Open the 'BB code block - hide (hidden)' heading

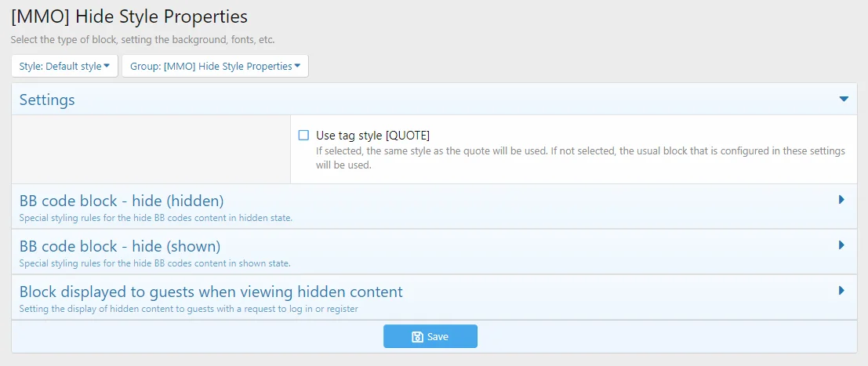point(122,201)
